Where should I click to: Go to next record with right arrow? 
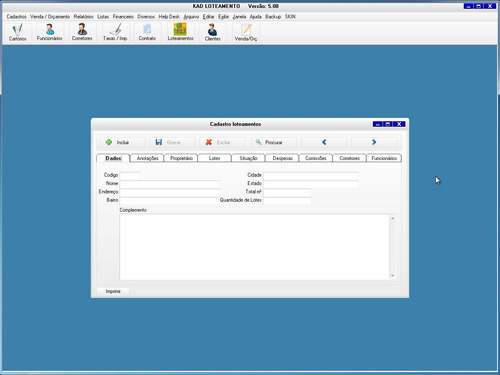point(374,142)
